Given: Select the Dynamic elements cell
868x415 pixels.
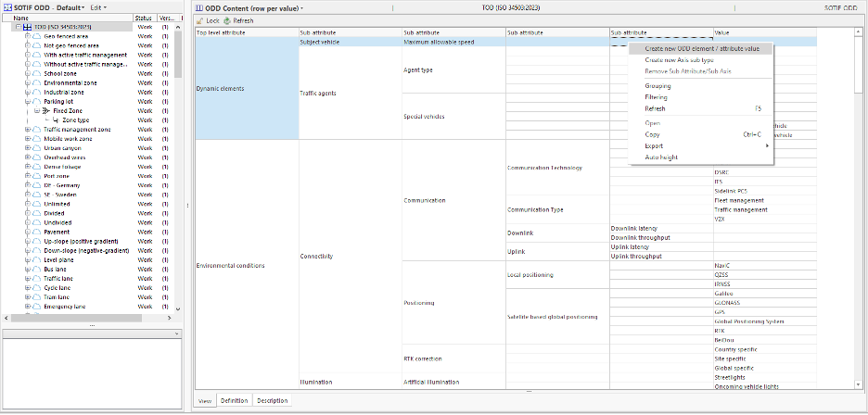Looking at the screenshot, I should pos(247,89).
